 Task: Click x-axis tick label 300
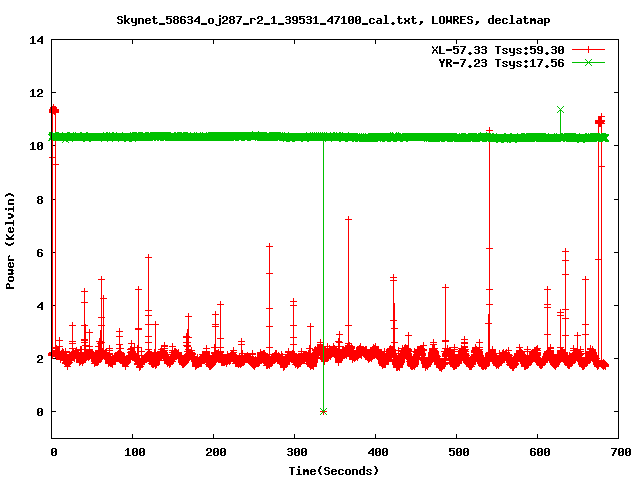[x=296, y=452]
